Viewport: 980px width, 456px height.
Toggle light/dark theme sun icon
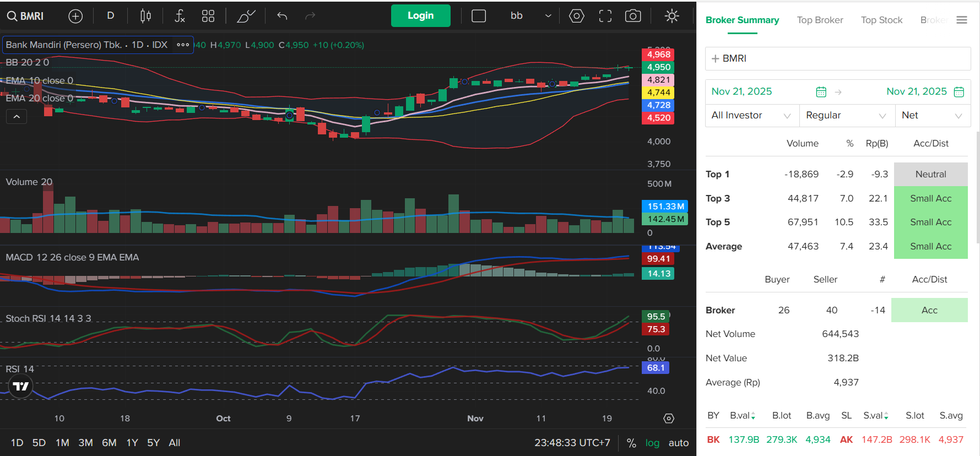[x=672, y=16]
